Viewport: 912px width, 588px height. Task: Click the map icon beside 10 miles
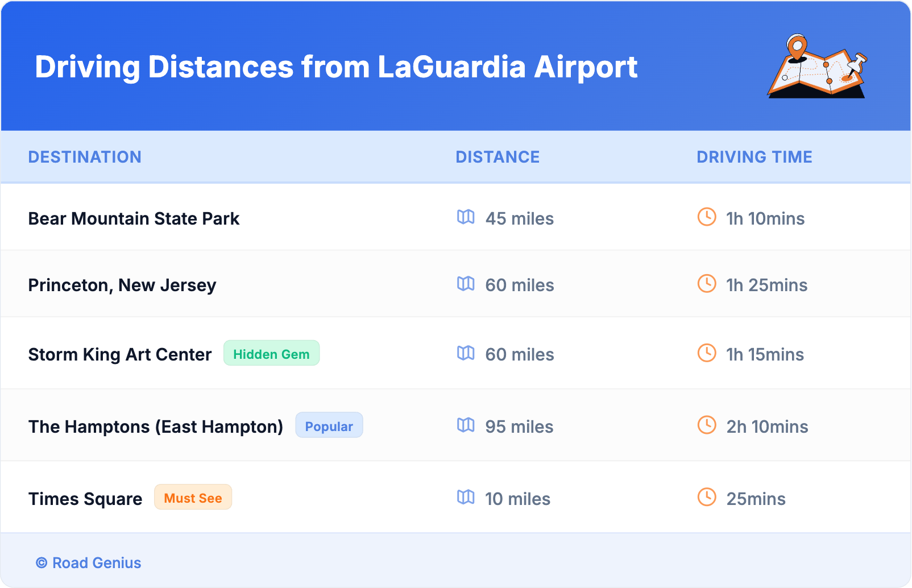466,498
